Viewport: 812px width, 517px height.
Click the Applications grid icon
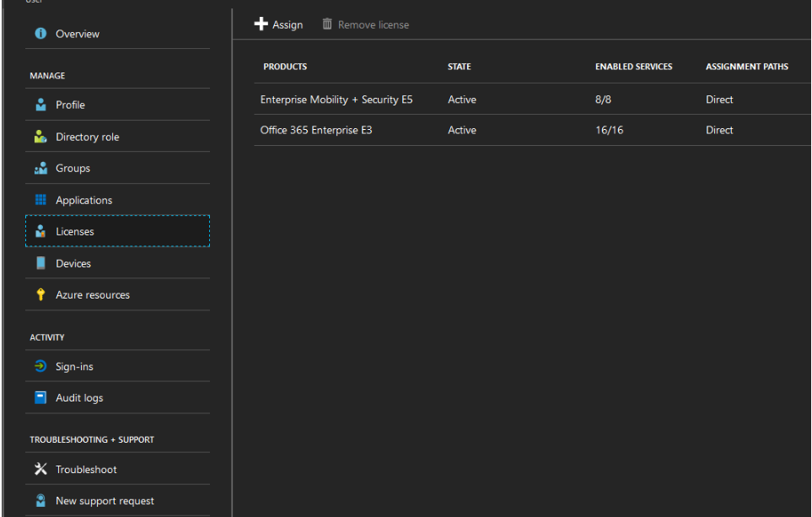coord(40,200)
